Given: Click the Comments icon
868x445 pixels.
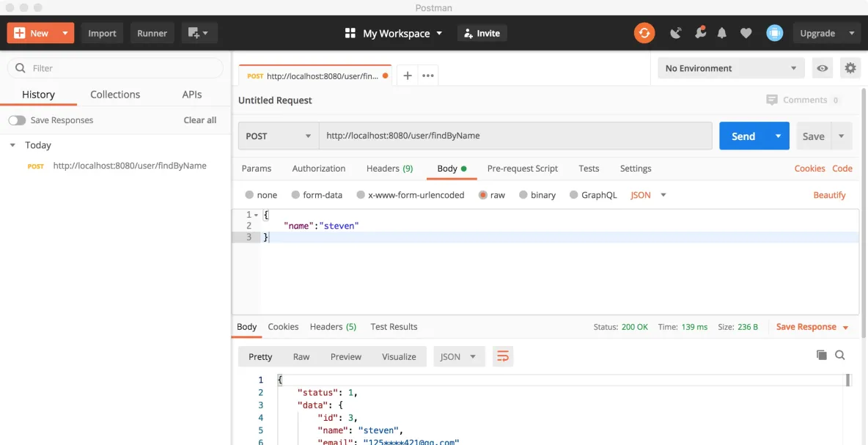Looking at the screenshot, I should [772, 100].
